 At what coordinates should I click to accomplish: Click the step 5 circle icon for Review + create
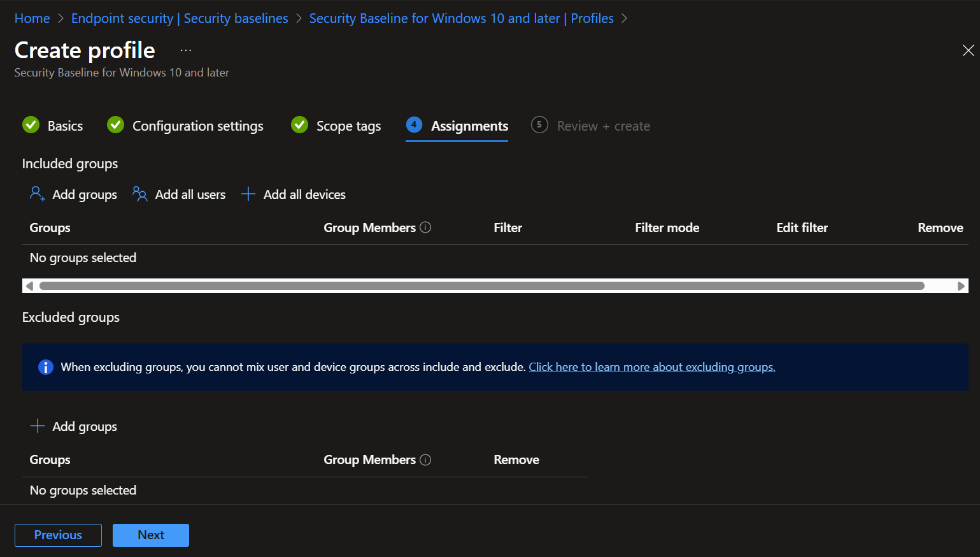(x=539, y=125)
